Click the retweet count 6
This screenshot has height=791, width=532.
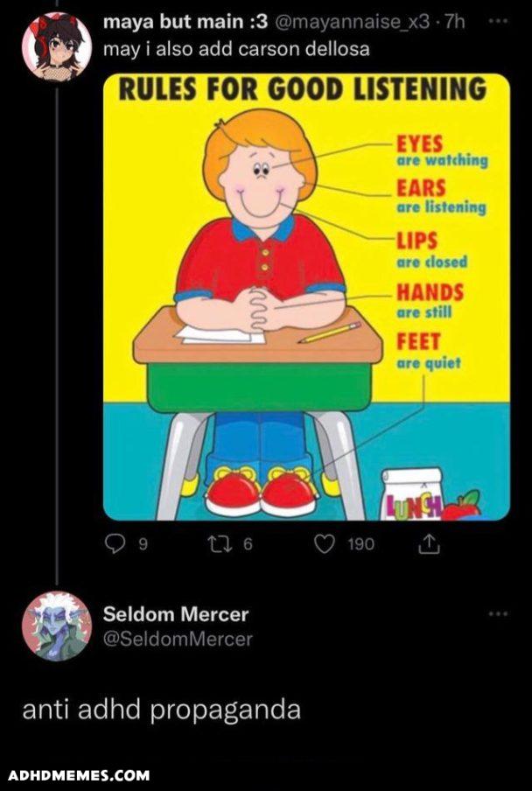click(247, 544)
